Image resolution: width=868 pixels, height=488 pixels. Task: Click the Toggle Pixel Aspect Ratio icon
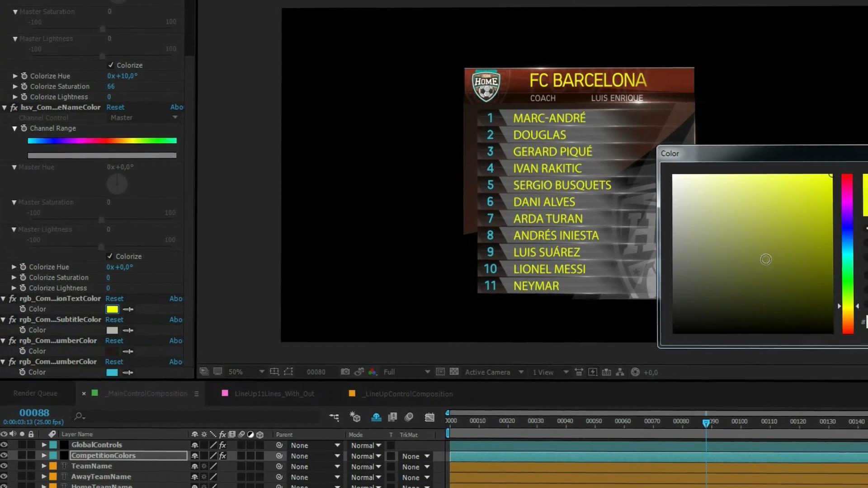tap(579, 372)
